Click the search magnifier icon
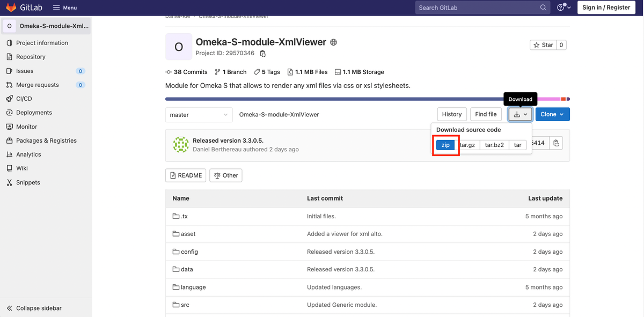The height and width of the screenshot is (317, 644). pos(543,8)
